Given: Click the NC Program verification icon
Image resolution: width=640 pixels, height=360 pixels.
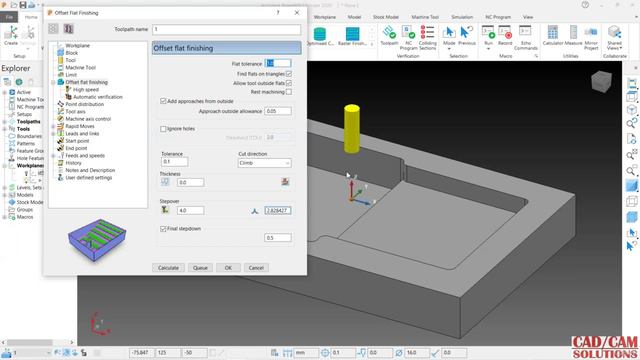Looking at the screenshot, I should coord(408,33).
